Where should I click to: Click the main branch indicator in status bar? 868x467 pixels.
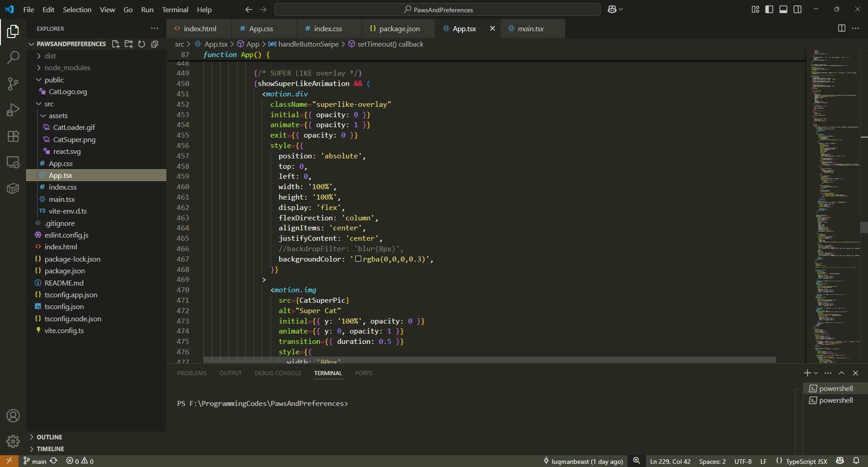click(35, 461)
